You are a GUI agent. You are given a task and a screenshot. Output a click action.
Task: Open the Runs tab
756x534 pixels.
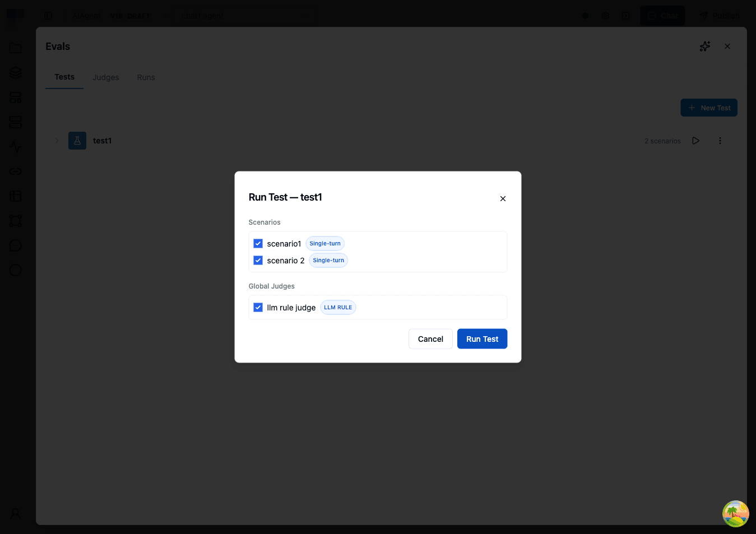coord(146,77)
